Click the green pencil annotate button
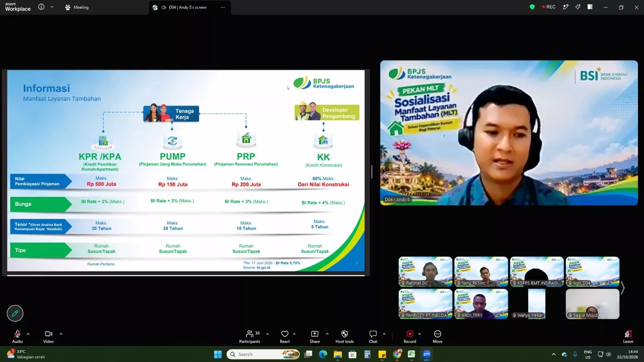 click(15, 313)
